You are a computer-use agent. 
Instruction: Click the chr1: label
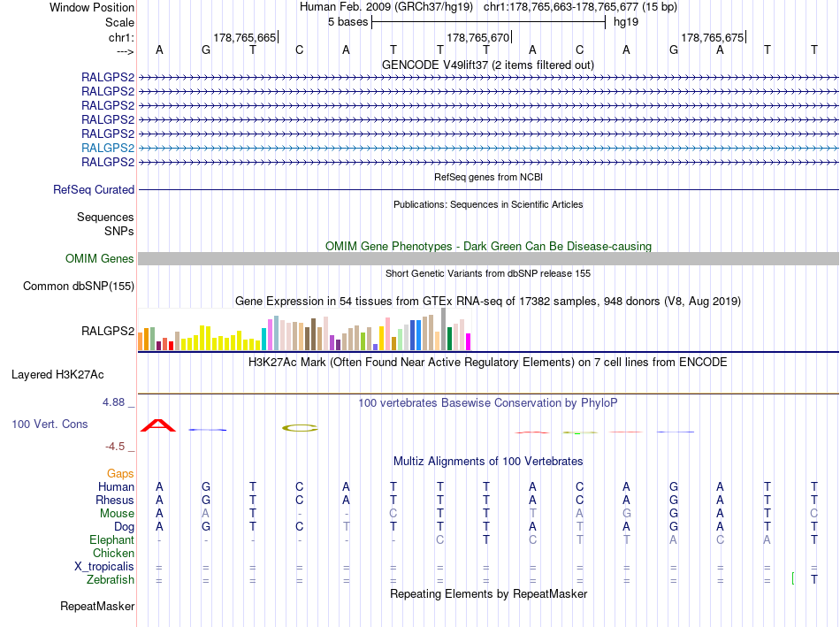pos(121,37)
